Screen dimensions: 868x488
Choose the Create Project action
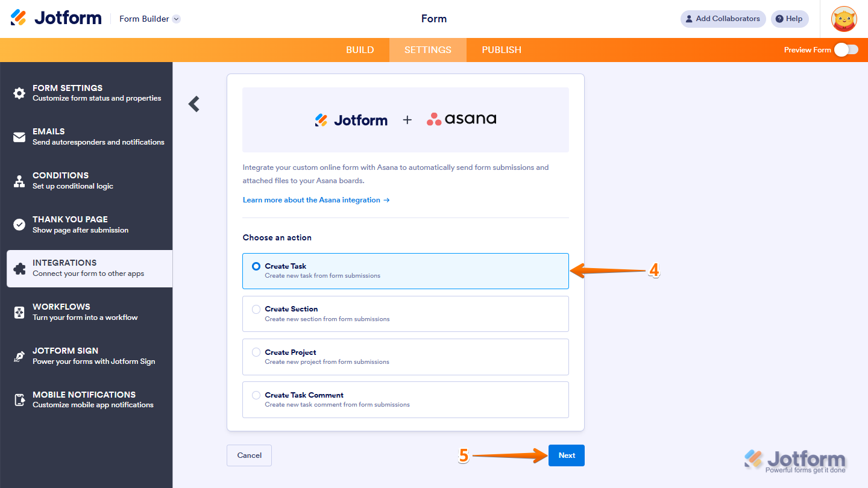(256, 352)
